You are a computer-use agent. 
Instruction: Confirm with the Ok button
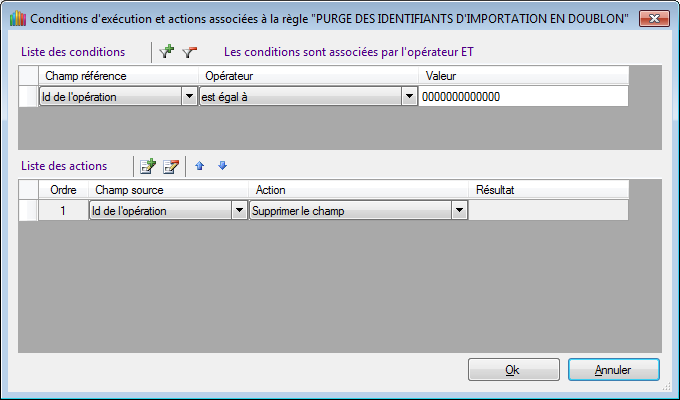[513, 370]
